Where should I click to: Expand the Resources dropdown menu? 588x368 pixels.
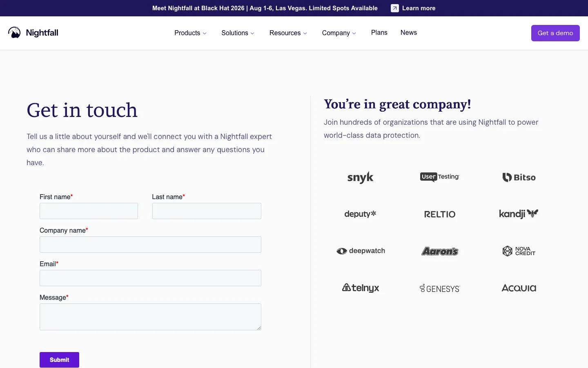pyautogui.click(x=288, y=33)
